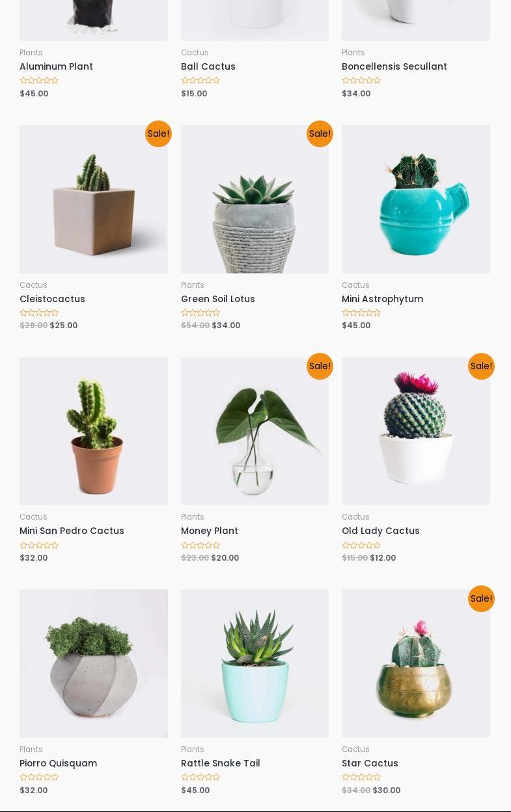
Task: Open Cleistocactus product image
Action: click(94, 199)
